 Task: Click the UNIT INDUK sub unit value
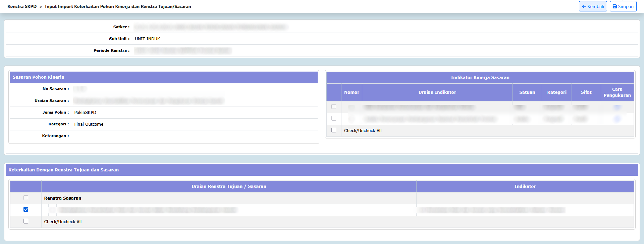coord(147,39)
